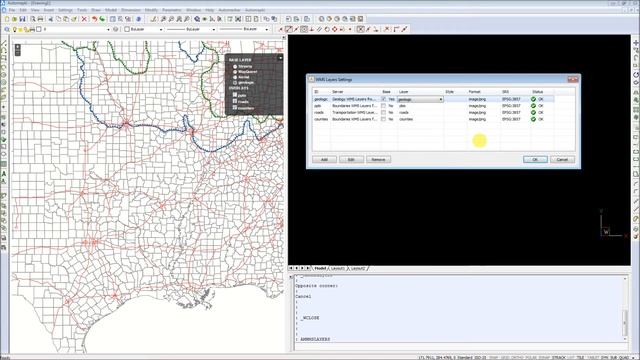The image size is (640, 360).
Task: Open the Help menu
Action: pos(210,10)
